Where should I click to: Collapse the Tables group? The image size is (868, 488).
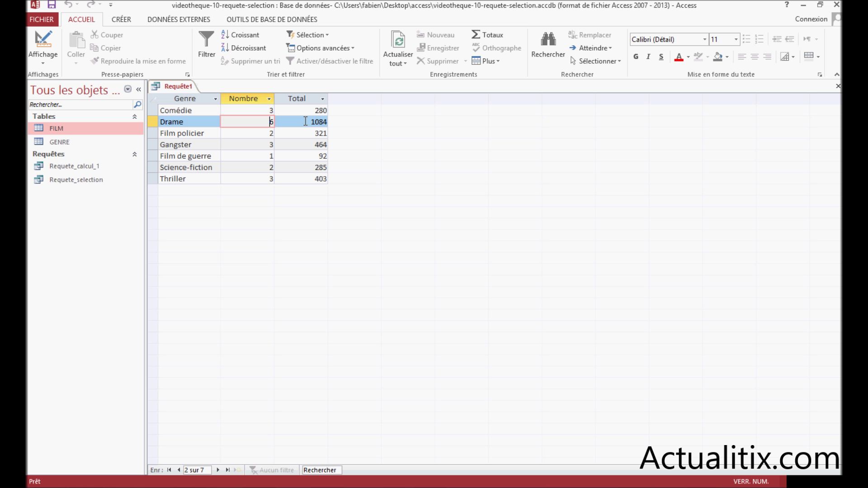point(134,117)
